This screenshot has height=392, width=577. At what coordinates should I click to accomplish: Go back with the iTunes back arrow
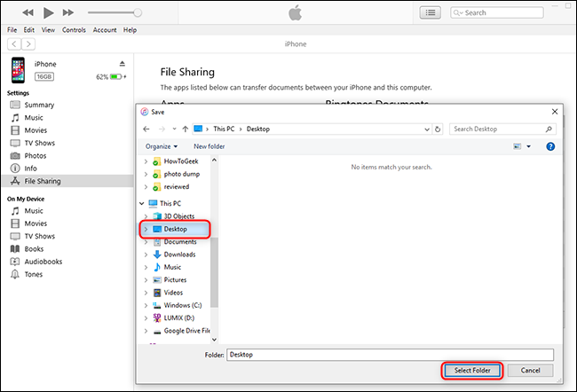[14, 44]
